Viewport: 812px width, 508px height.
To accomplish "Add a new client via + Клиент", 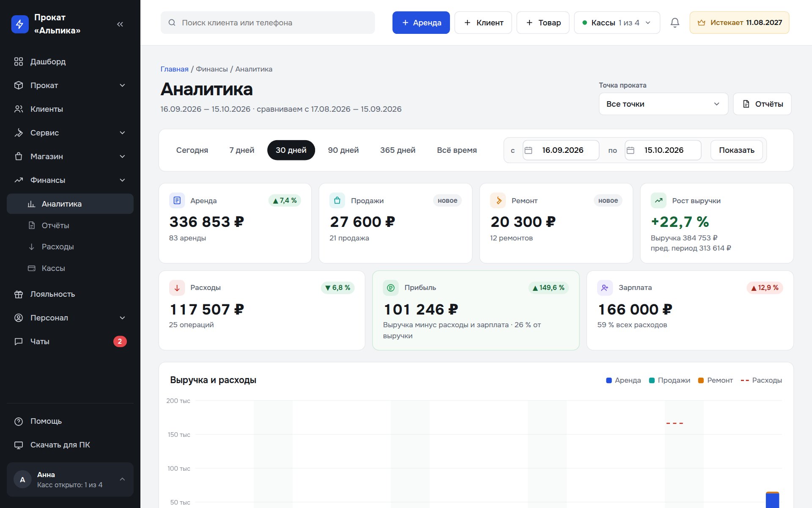I will pos(483,22).
